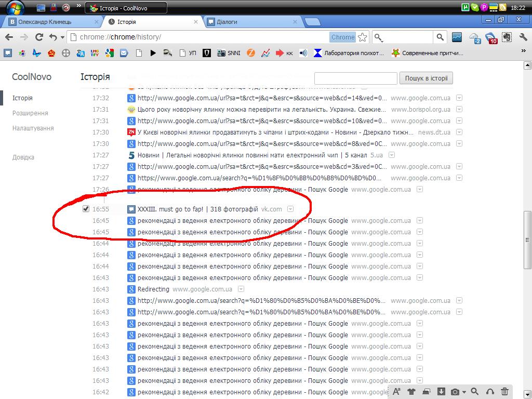Screen dimensions: 532x399
Task: Click the Chrome label in the address bar
Action: 343,37
